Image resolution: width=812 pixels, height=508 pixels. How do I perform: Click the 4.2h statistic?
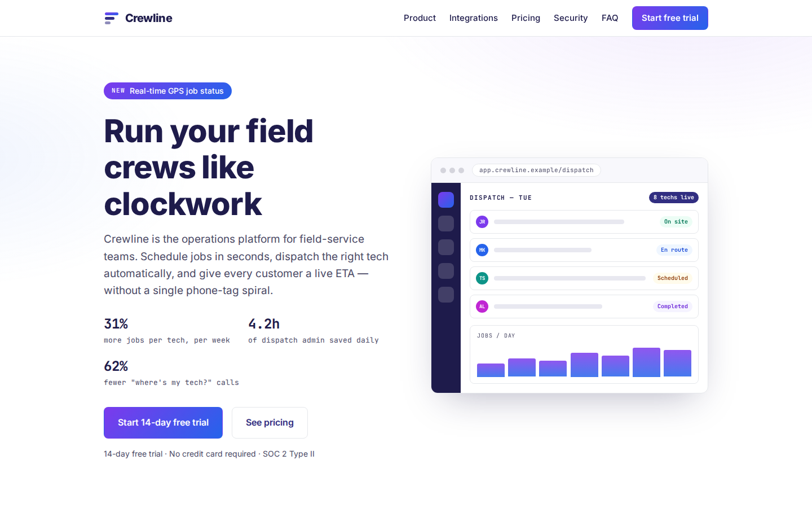click(x=264, y=324)
